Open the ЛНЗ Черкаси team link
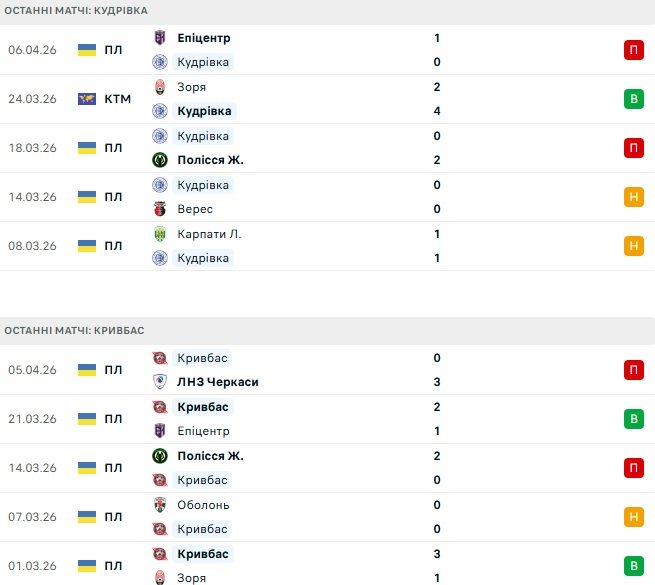The height and width of the screenshot is (585, 655). [216, 382]
